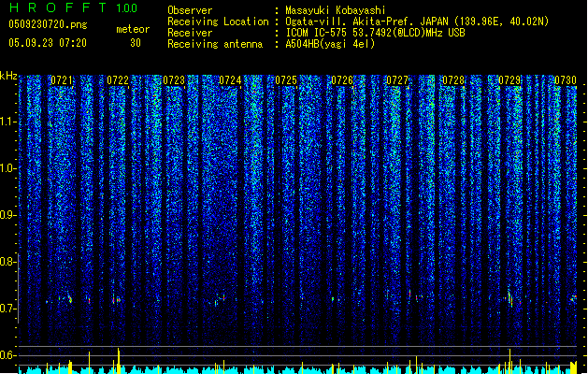588x374 pixels.
Task: Click the HROFFT 1.0.0 title text
Action: (74, 7)
